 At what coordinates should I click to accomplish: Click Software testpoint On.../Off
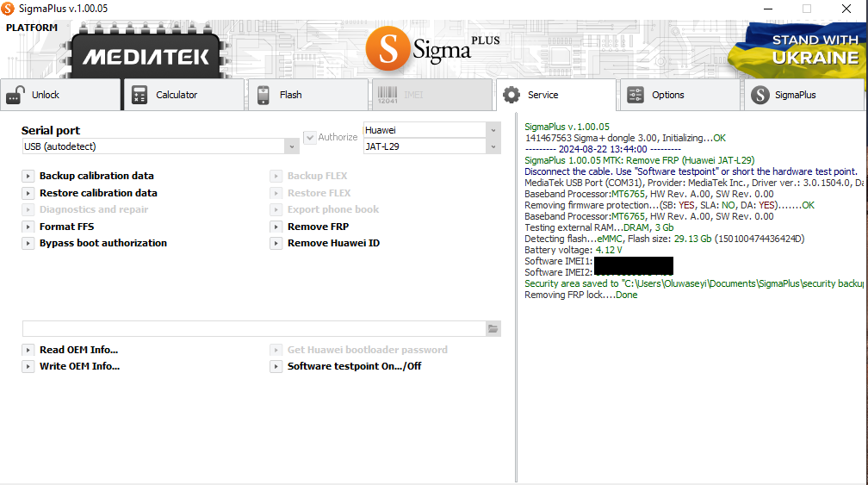tap(354, 366)
